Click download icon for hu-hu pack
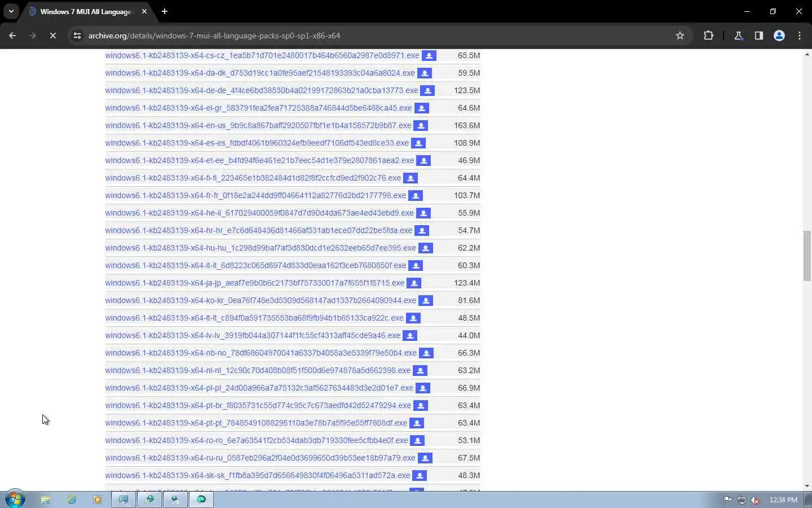 [x=426, y=248]
